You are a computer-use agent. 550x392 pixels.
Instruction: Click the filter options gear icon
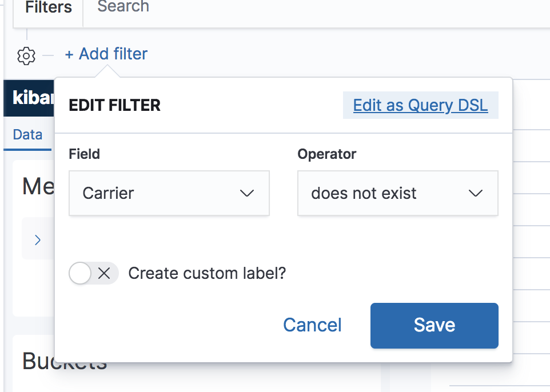pos(26,55)
